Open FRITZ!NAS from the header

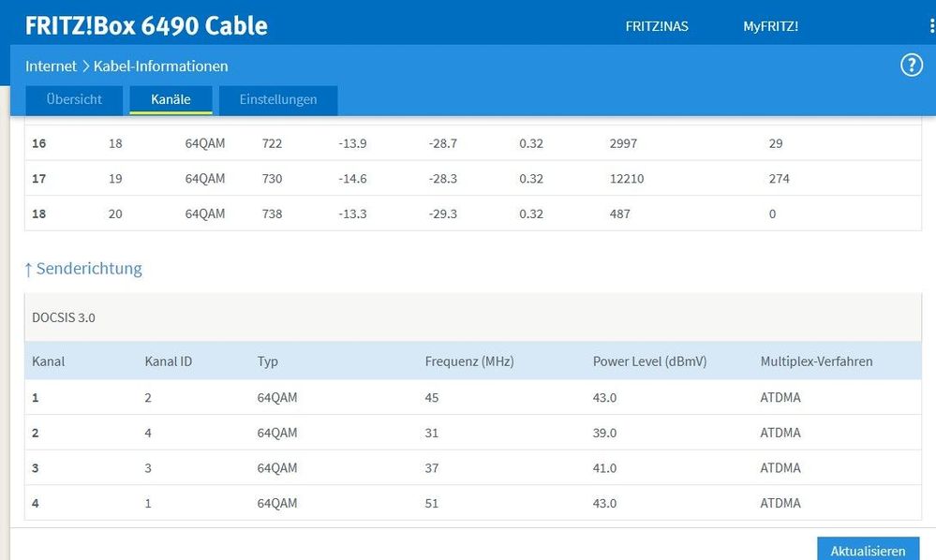click(x=657, y=26)
